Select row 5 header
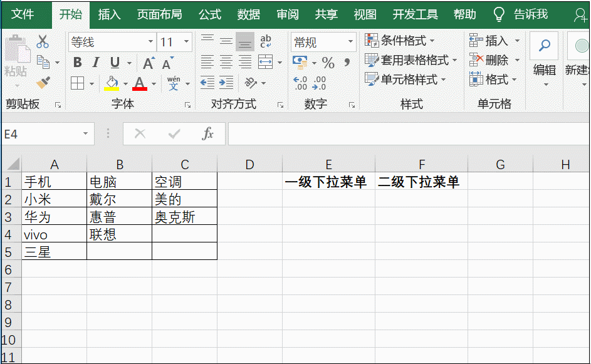591x364 pixels. [x=11, y=252]
